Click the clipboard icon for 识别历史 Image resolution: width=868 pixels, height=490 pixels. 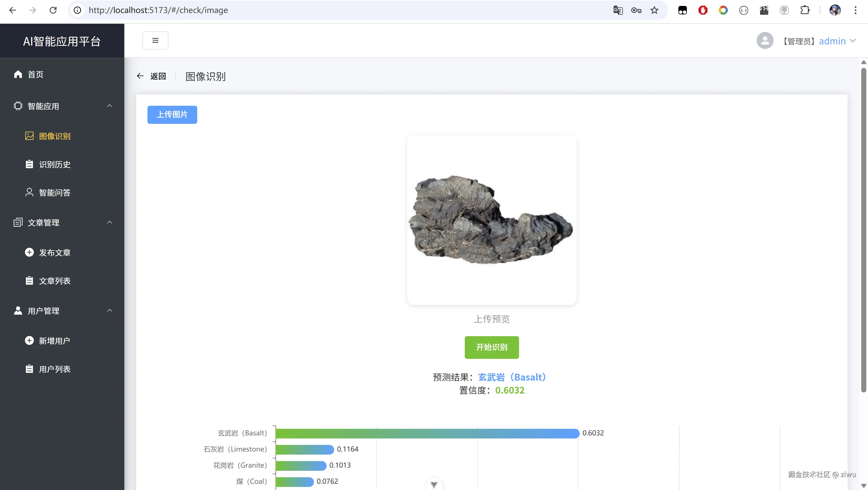[29, 164]
